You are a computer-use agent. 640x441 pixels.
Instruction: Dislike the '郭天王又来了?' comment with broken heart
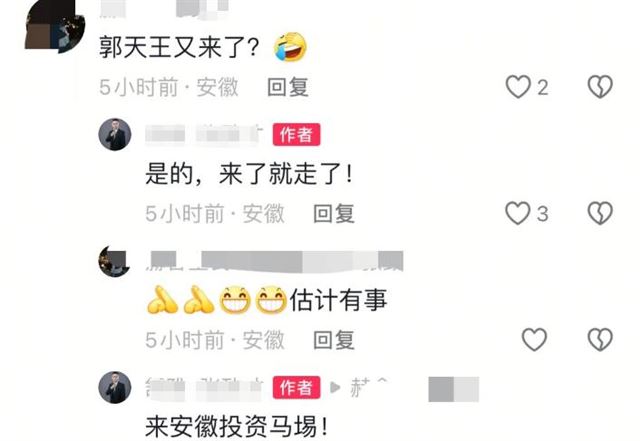point(600,87)
